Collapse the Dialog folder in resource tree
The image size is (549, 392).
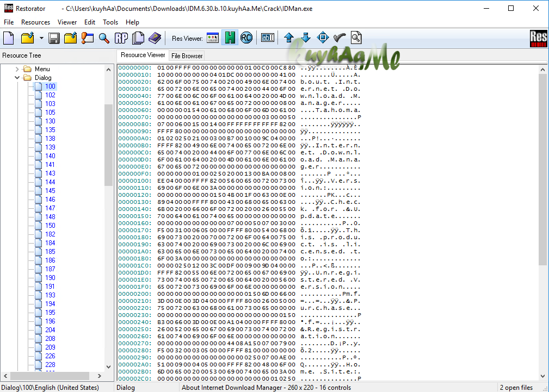point(17,78)
